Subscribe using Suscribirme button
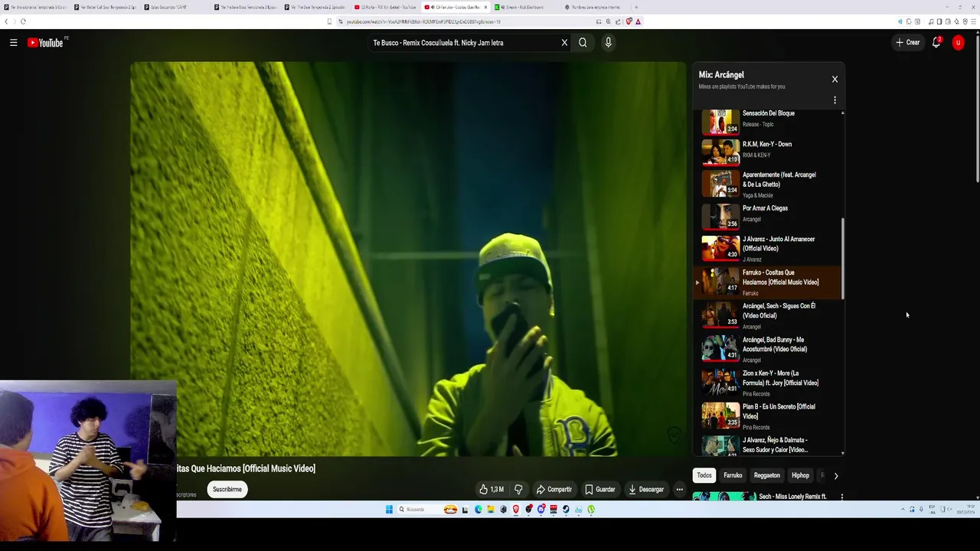The height and width of the screenshot is (551, 980). tap(227, 489)
